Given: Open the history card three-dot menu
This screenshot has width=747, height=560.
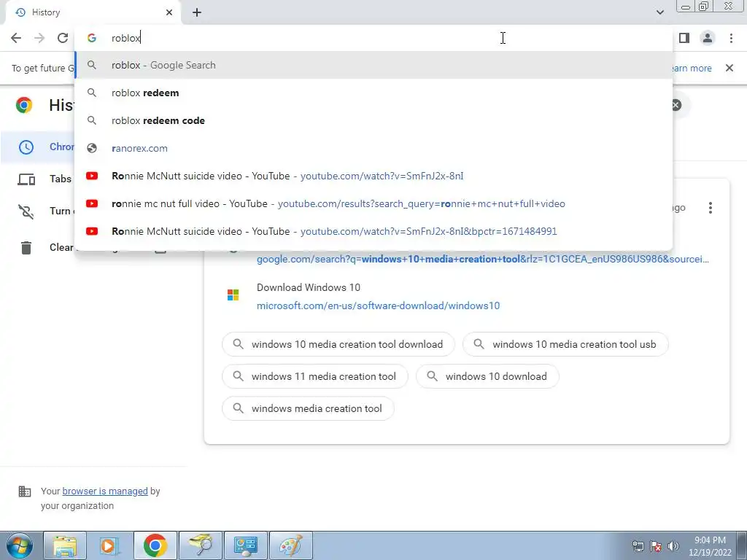Looking at the screenshot, I should (x=711, y=208).
